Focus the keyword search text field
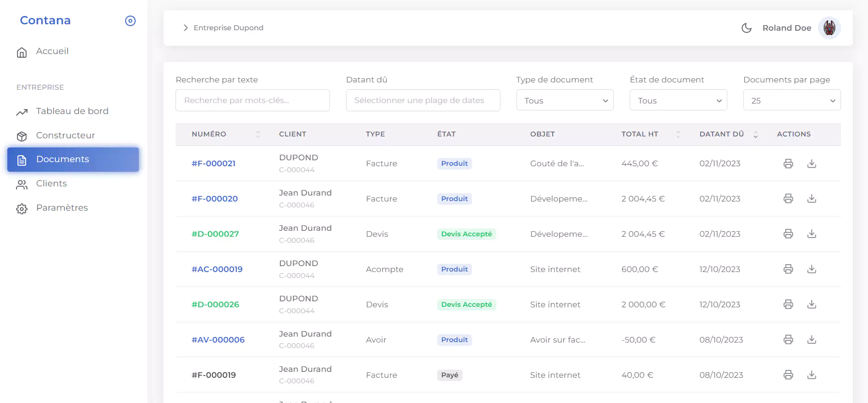Viewport: 868px width, 403px height. (253, 100)
